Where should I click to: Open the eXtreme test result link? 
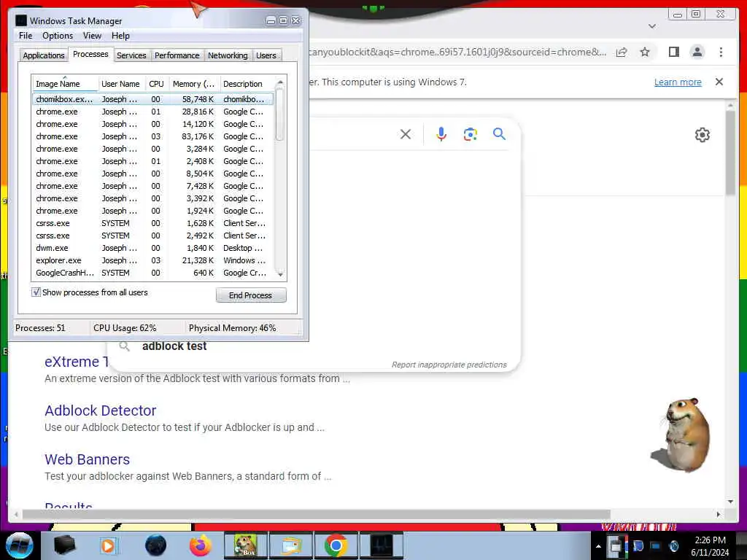(76, 362)
